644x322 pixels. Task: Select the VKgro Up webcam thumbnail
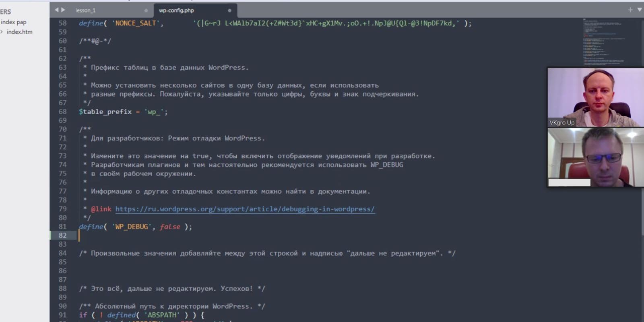coord(596,97)
